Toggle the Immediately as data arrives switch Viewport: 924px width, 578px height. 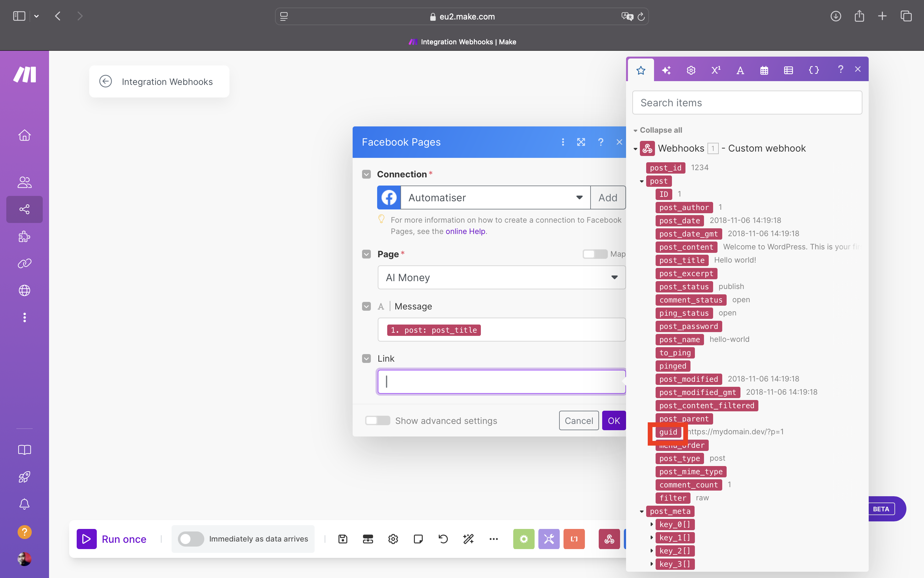click(190, 539)
